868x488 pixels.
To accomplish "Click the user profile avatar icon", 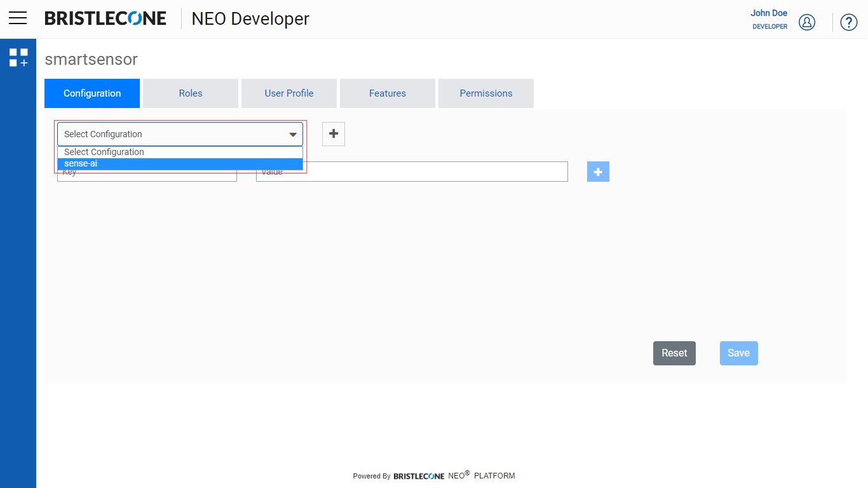I will (x=807, y=22).
